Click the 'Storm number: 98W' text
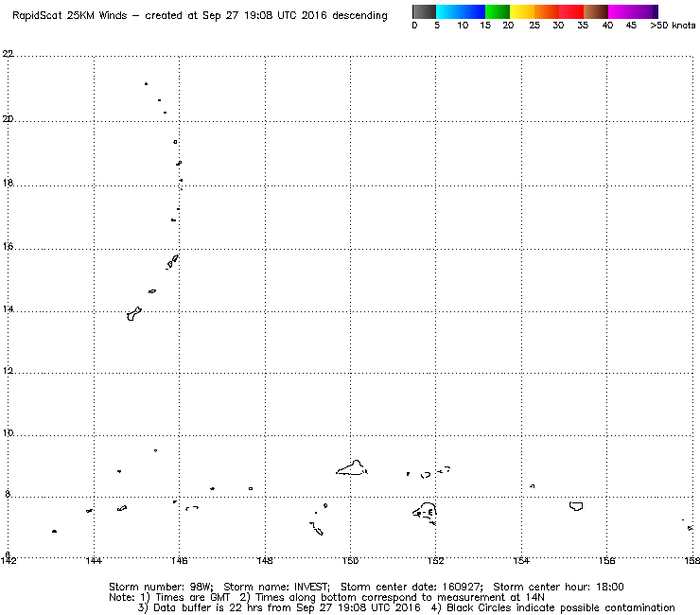Image resolution: width=700 pixels, height=615 pixels. pos(161,587)
